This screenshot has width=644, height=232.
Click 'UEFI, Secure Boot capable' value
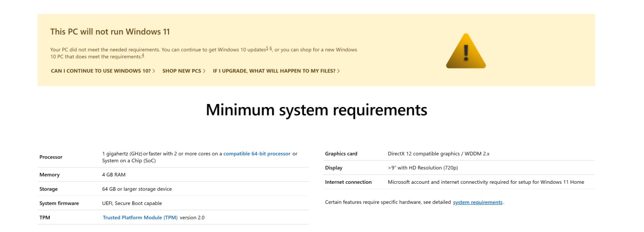pos(132,203)
